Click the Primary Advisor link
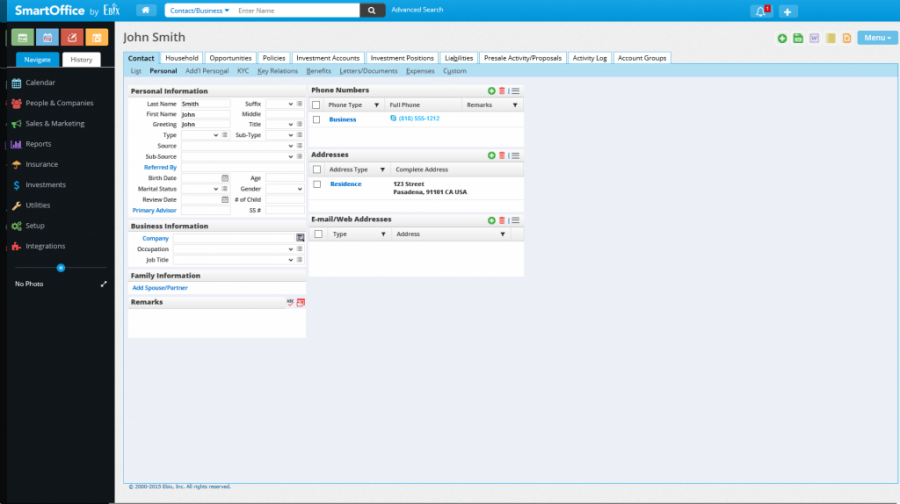Image resolution: width=900 pixels, height=504 pixels. tap(154, 211)
